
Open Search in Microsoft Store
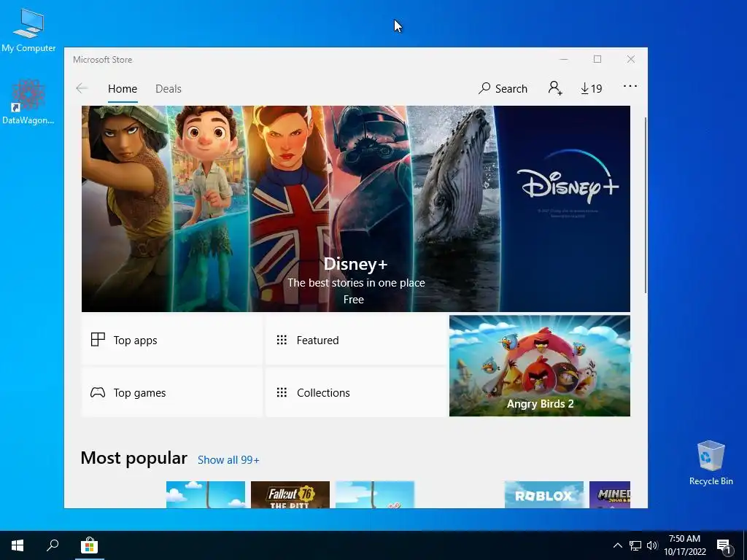point(503,88)
